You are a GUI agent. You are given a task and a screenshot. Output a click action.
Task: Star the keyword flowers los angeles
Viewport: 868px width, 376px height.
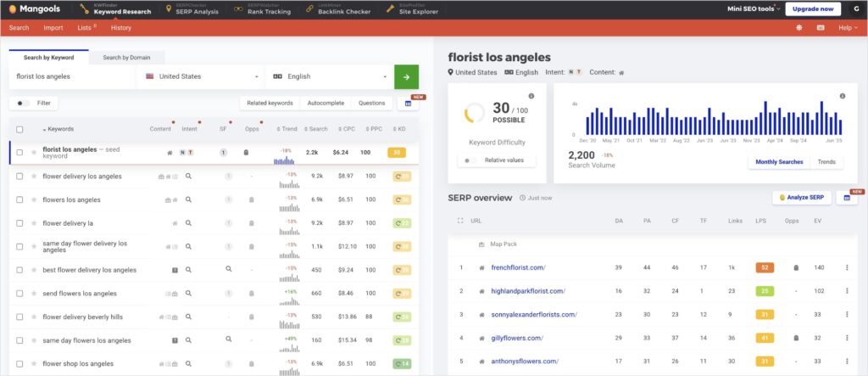(34, 199)
